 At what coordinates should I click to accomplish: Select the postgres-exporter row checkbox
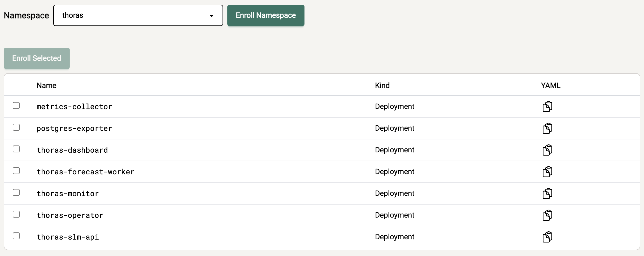[x=16, y=127]
